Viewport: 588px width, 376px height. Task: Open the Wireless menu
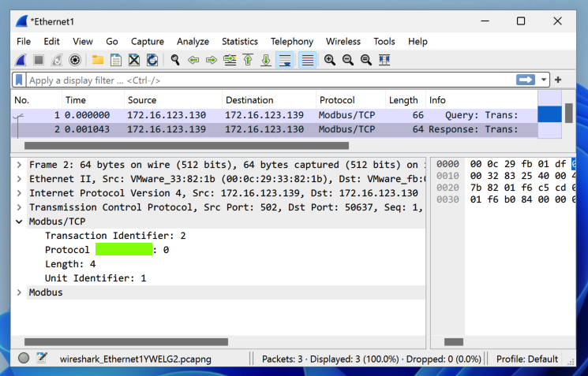(343, 42)
